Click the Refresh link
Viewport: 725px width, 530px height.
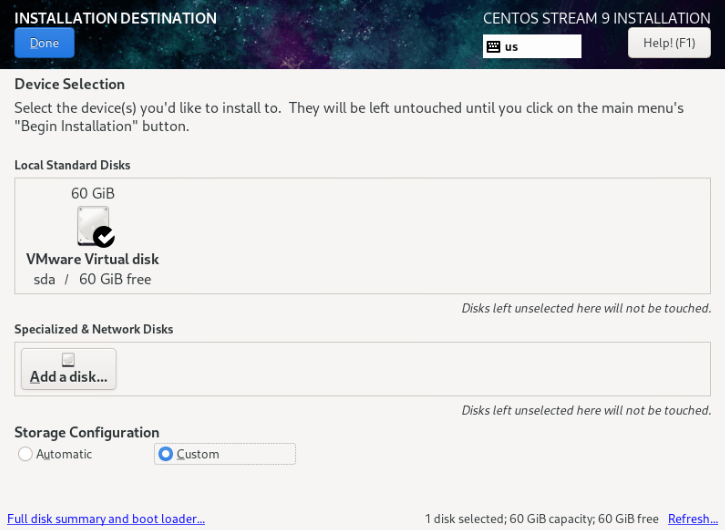coord(693,518)
